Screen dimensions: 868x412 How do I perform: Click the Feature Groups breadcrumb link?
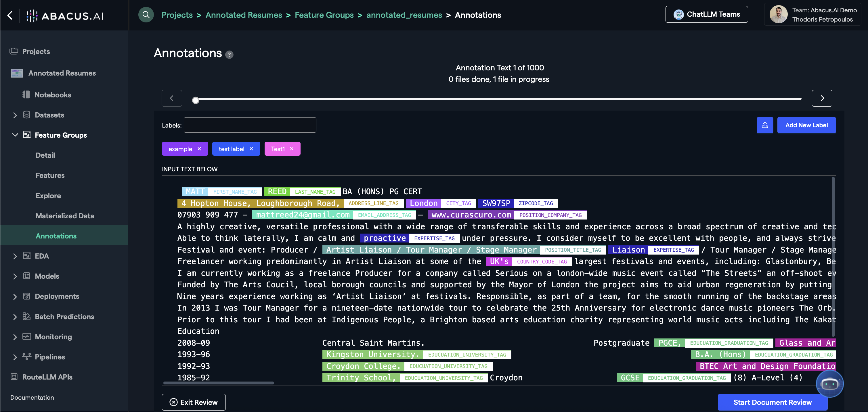[x=324, y=15]
